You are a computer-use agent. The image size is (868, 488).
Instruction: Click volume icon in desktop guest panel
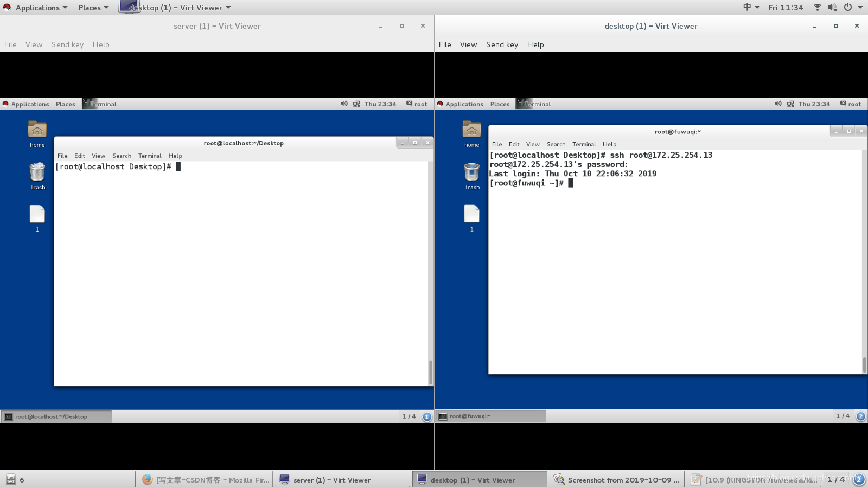click(x=778, y=104)
